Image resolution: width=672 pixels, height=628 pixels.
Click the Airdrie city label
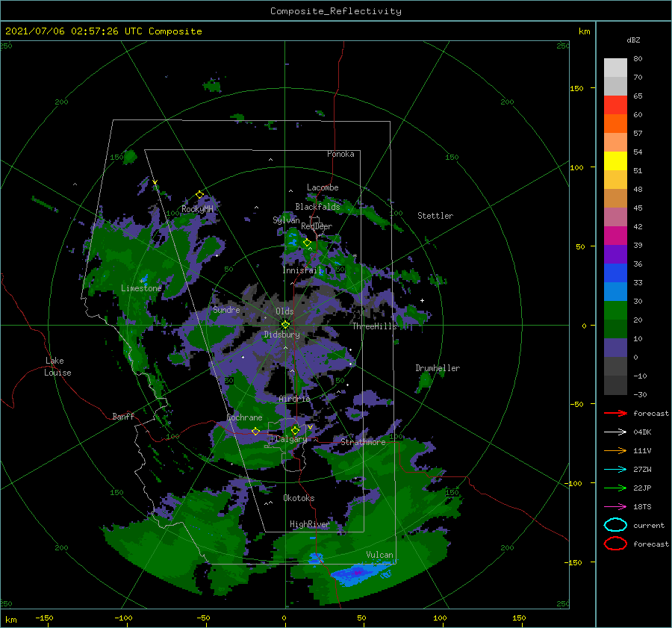pos(294,399)
